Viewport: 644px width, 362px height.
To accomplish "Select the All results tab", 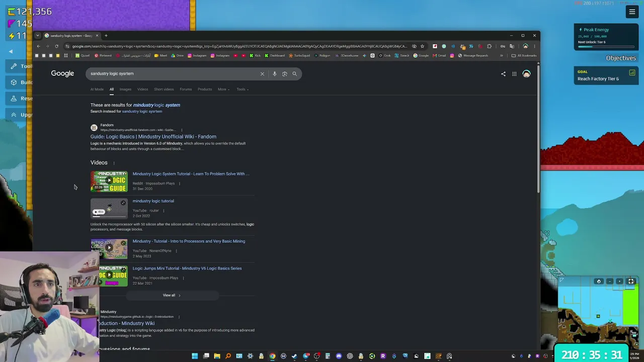I will coord(112,89).
